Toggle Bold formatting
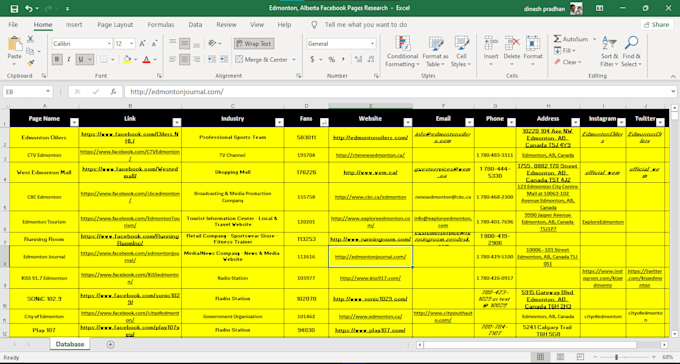Image resolution: width=680 pixels, height=364 pixels. 57,59
